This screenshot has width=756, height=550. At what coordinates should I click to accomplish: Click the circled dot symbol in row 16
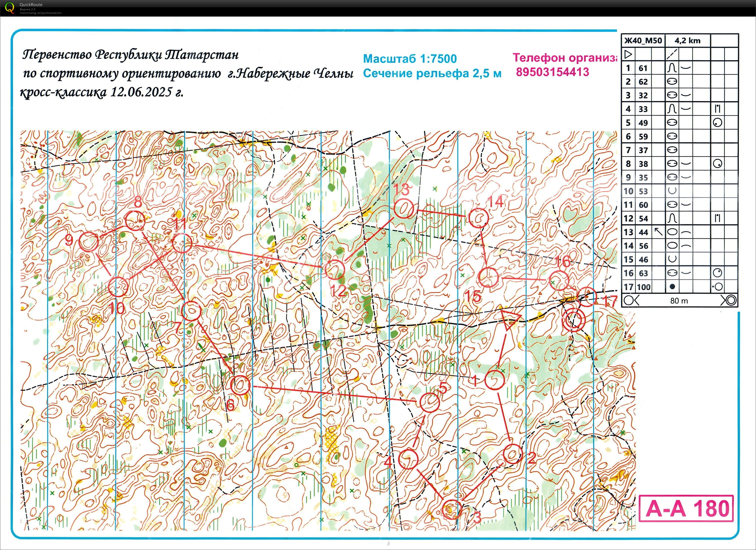717,273
